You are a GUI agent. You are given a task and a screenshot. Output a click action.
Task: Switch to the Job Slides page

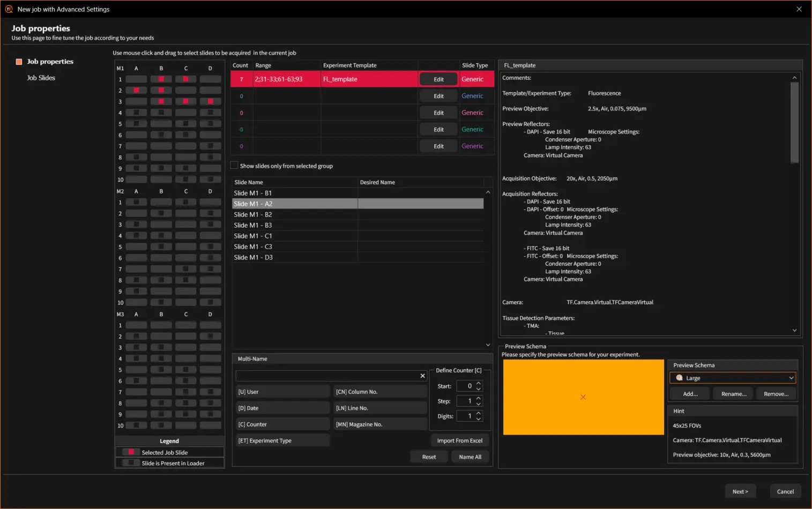[x=41, y=78]
